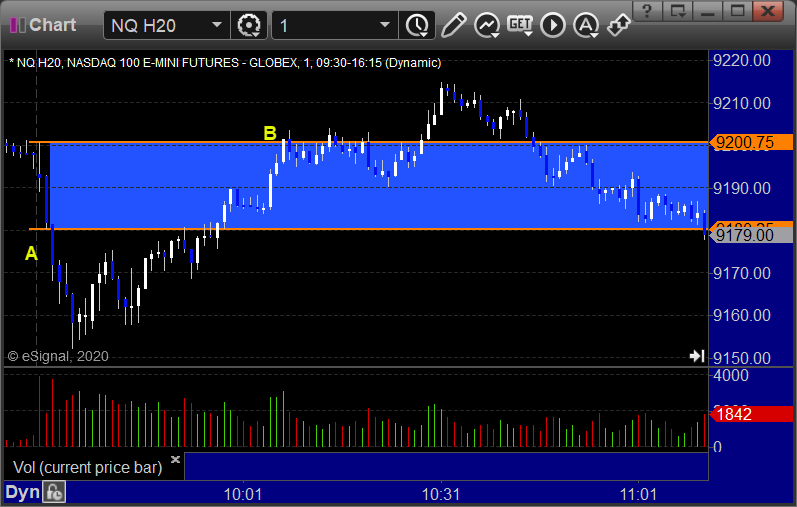Click the 9200.75 orange price marker

click(x=751, y=142)
